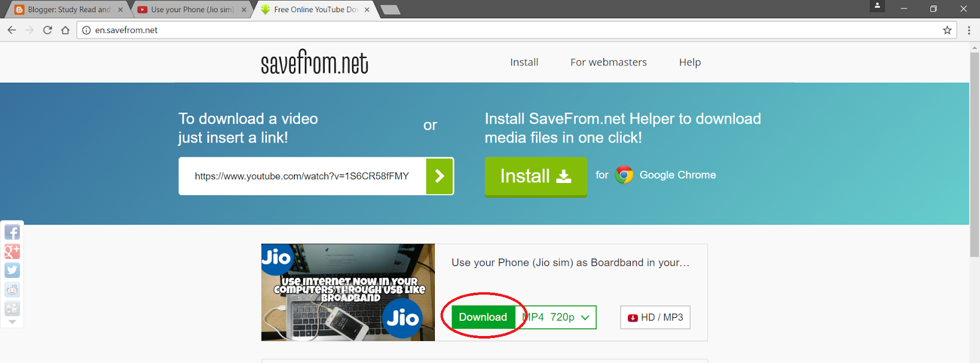This screenshot has height=363, width=980.
Task: Go to browser home page
Action: [65, 30]
